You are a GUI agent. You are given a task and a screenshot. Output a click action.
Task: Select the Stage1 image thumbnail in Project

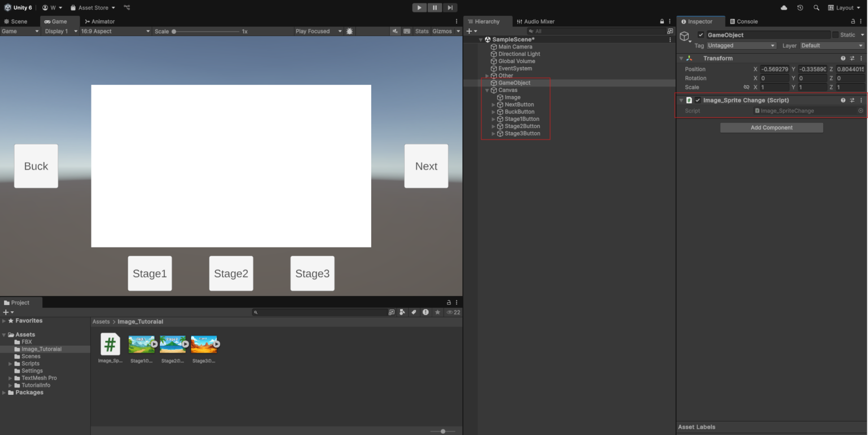[x=141, y=343]
